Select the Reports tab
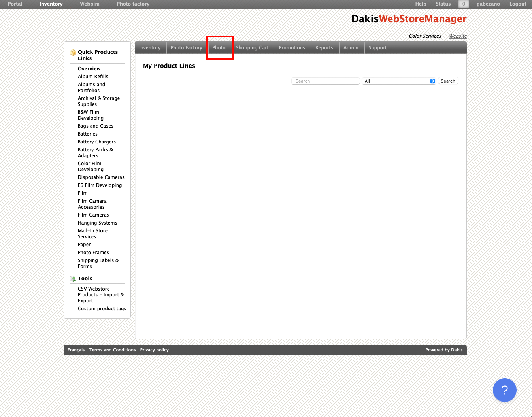The image size is (532, 417). 324,48
